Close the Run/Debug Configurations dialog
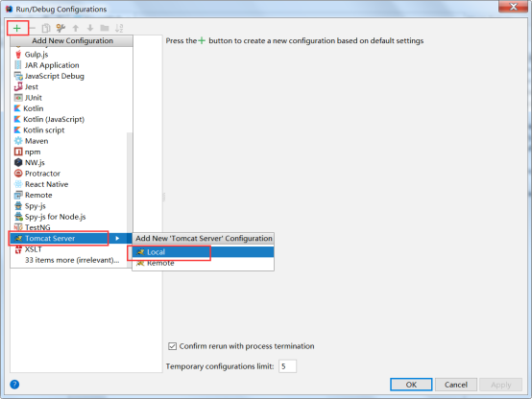Viewport: 532px width, 399px height. click(513, 7)
